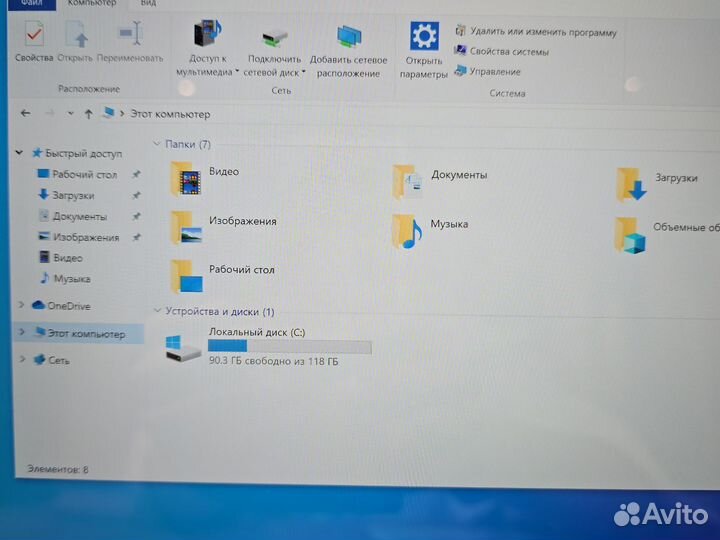The image size is (720, 540).
Task: Switch to the Вид ribbon tab
Action: click(x=148, y=3)
